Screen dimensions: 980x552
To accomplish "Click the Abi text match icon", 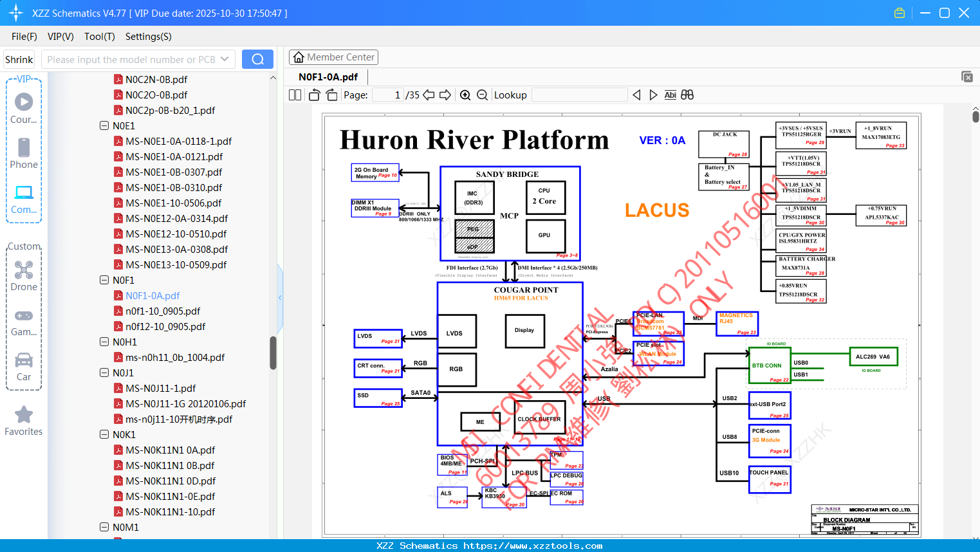I will tap(670, 95).
